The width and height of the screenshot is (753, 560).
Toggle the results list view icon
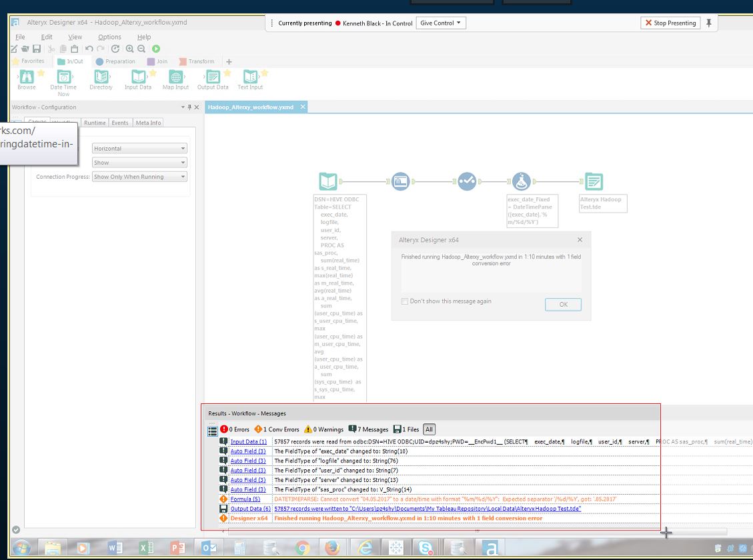[x=212, y=431]
